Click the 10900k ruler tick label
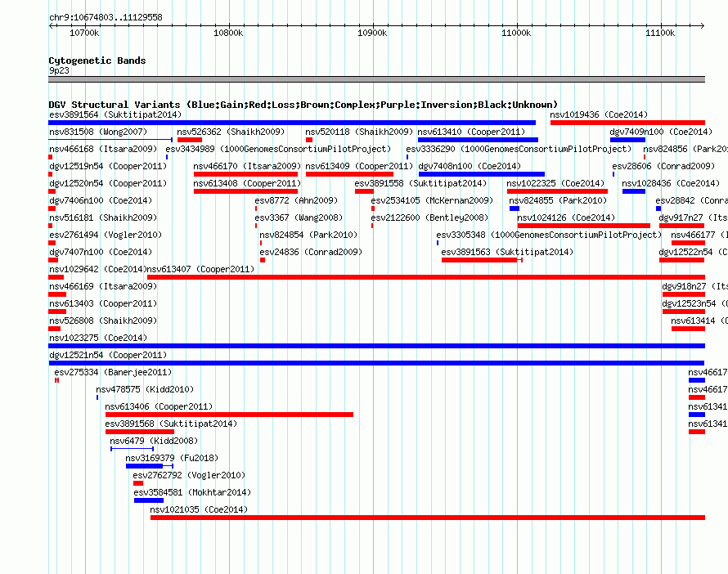Screen dimensions: 728x574 tap(372, 33)
